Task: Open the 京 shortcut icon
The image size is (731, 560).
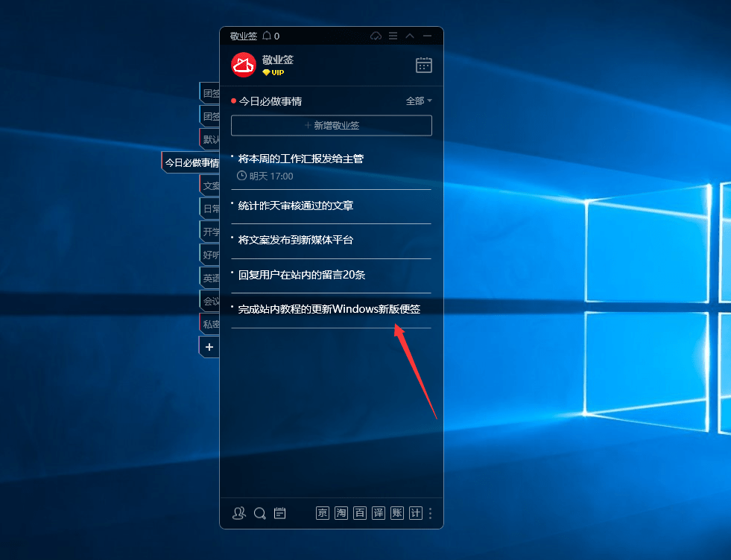Action: click(x=322, y=513)
